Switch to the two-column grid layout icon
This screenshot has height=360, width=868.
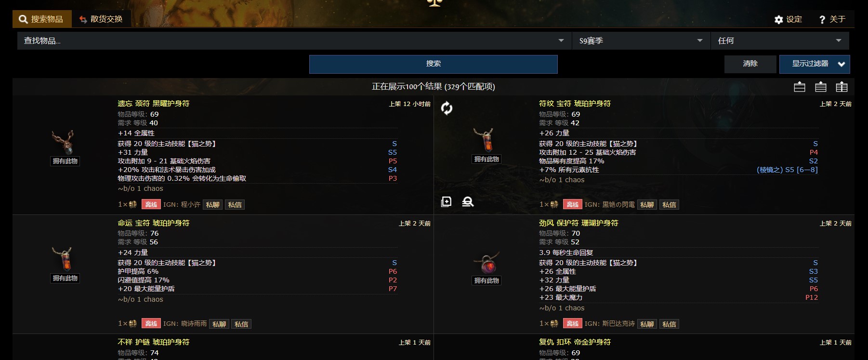[842, 87]
